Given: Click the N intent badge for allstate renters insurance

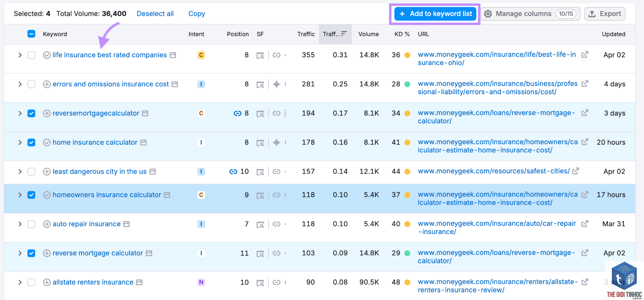Looking at the screenshot, I should tap(201, 282).
